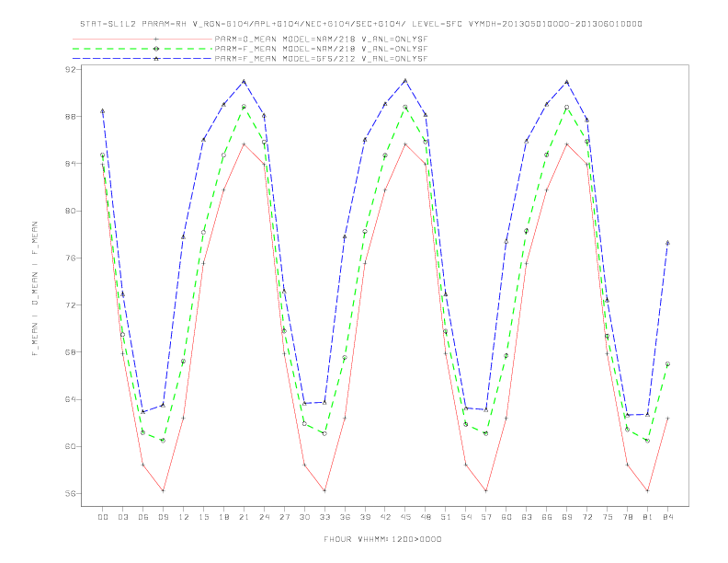Click the y-axis tick label 60

pyautogui.click(x=73, y=446)
